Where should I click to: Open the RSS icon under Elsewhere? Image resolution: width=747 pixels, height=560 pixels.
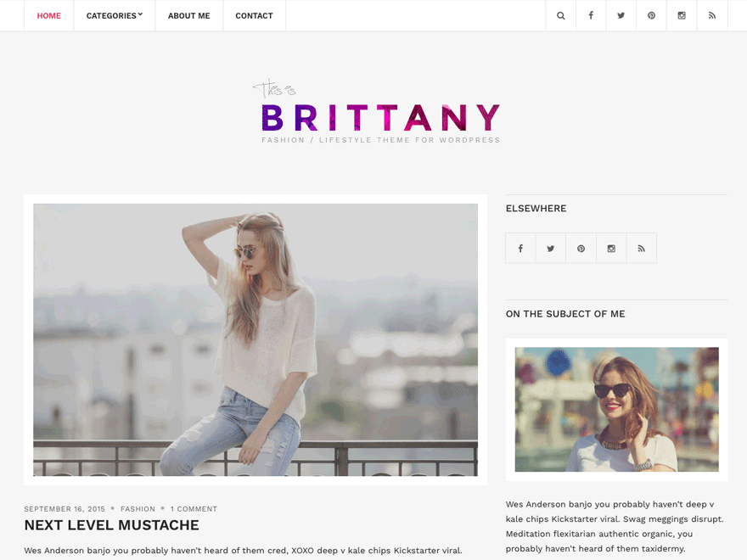[641, 248]
